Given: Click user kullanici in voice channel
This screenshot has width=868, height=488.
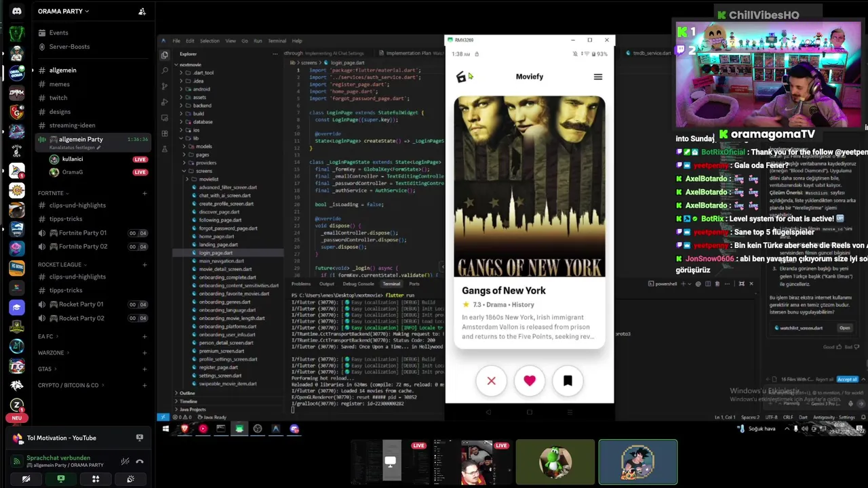Looking at the screenshot, I should point(73,159).
